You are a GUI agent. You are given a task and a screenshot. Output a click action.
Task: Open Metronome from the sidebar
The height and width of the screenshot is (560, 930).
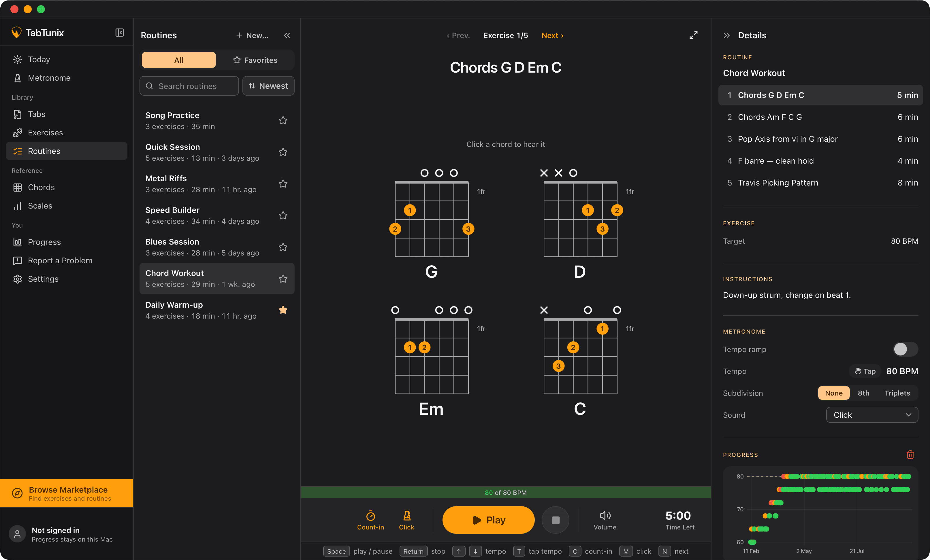pyautogui.click(x=66, y=78)
